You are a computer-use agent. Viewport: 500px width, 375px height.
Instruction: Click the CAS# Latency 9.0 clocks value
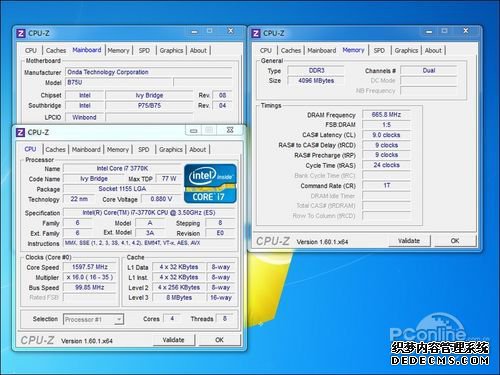pyautogui.click(x=386, y=135)
